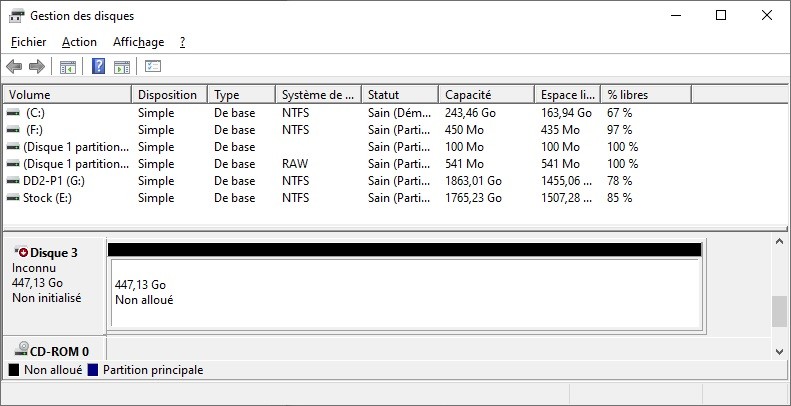Toggle the console tree pane icon
The image size is (791, 406).
(x=68, y=67)
